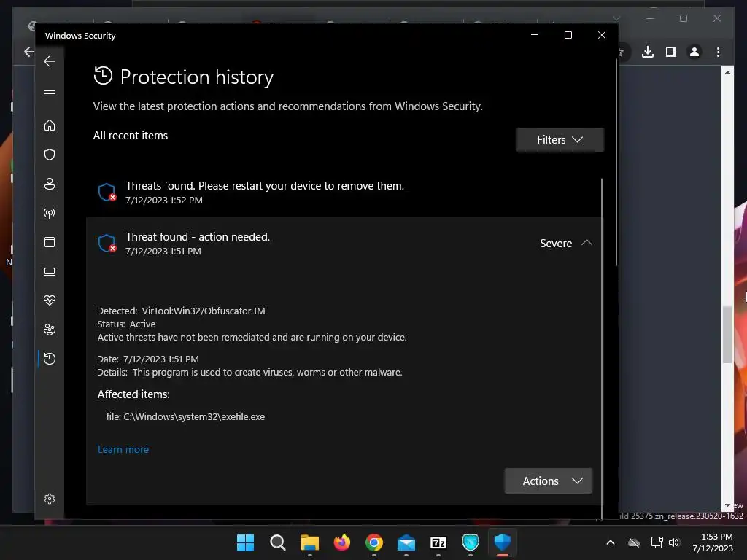Viewport: 747px width, 560px height.
Task: Launch Firefox from the taskbar
Action: (x=341, y=542)
